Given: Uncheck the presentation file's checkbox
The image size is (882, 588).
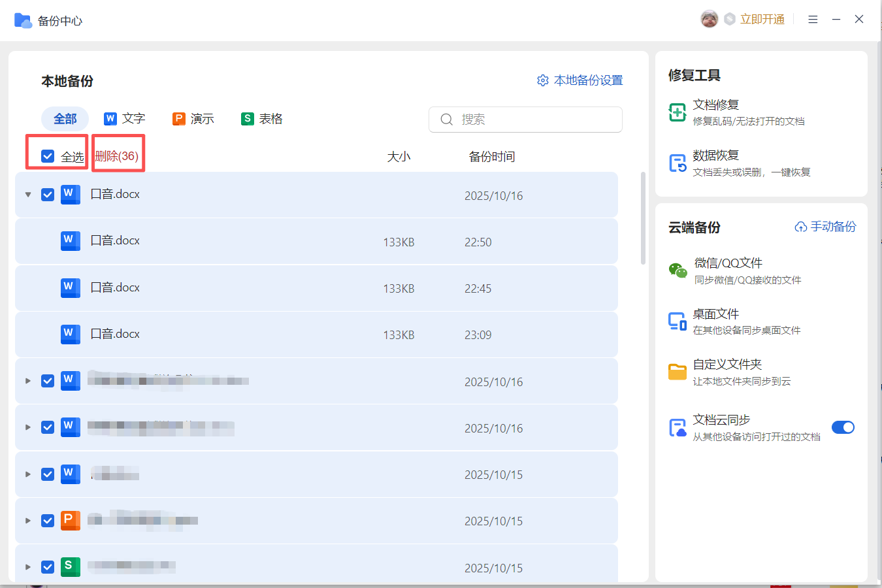Looking at the screenshot, I should (x=48, y=521).
